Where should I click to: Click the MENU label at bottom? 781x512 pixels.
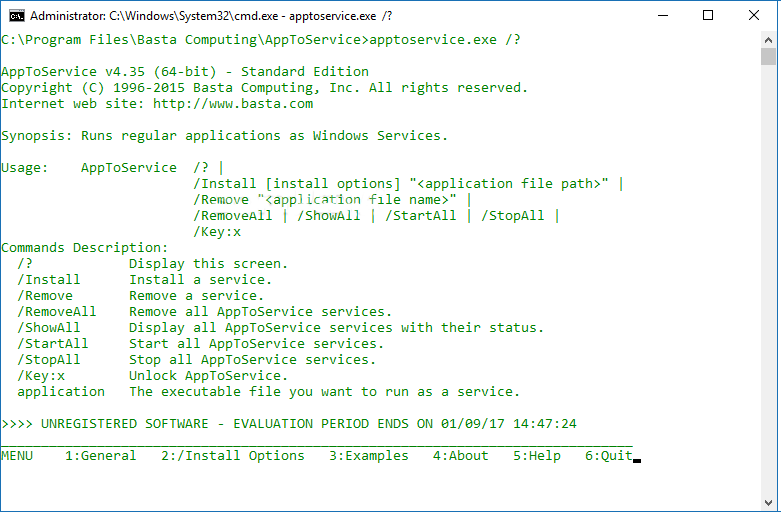point(17,456)
